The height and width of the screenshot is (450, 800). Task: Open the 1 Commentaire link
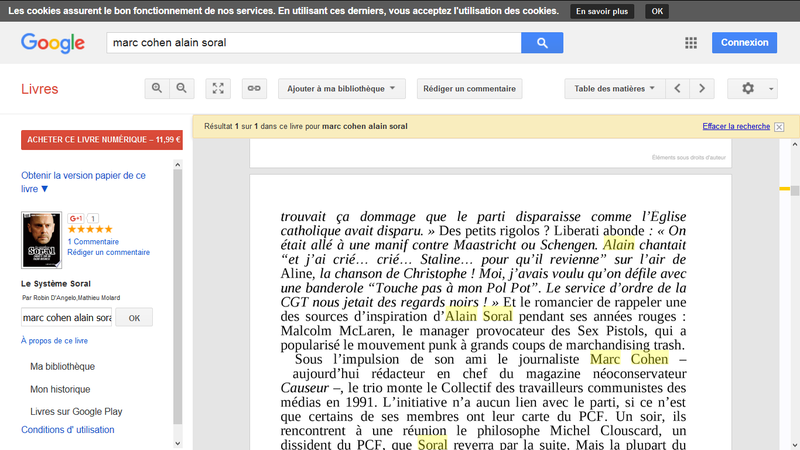93,242
